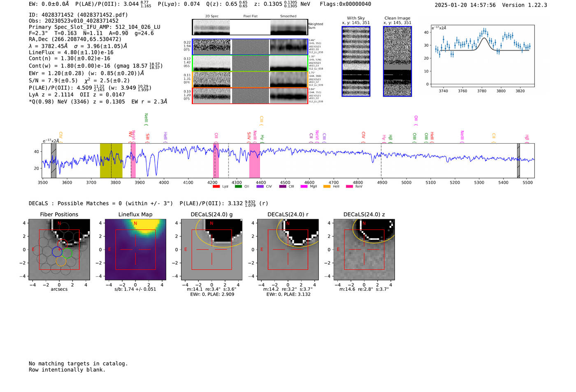Click the red Lyα legend swatch
This screenshot has width=576, height=392.
point(216,186)
